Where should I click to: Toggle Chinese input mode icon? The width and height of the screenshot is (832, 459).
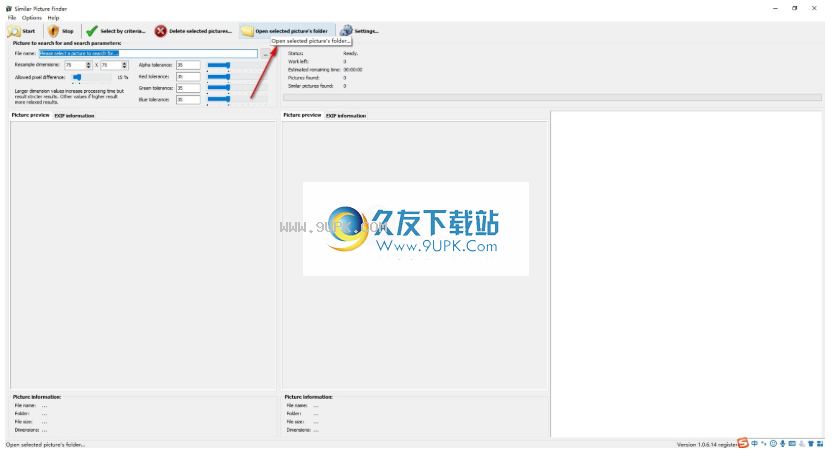point(755,444)
